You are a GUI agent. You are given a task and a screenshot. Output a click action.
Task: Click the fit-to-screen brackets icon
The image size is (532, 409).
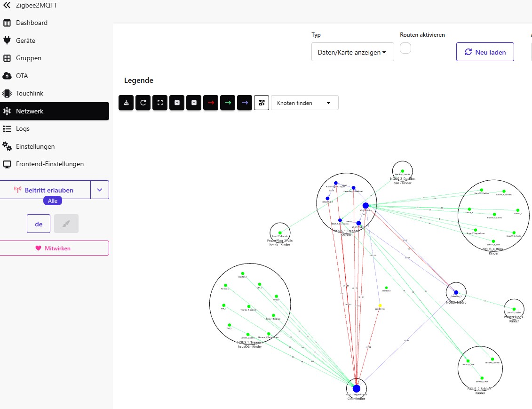[160, 103]
